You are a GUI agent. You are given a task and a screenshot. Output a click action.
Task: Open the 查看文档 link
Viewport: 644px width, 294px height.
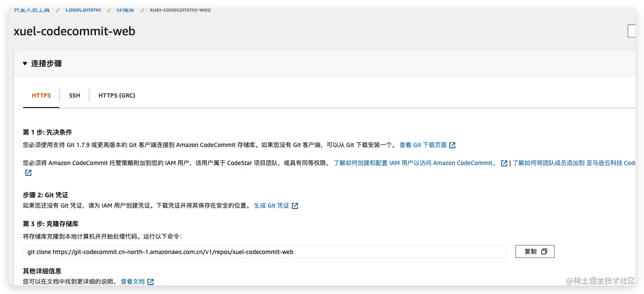click(x=133, y=282)
